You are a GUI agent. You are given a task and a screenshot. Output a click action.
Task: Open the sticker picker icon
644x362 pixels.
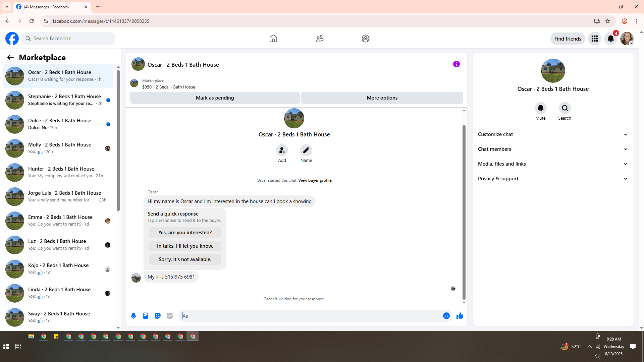click(158, 316)
